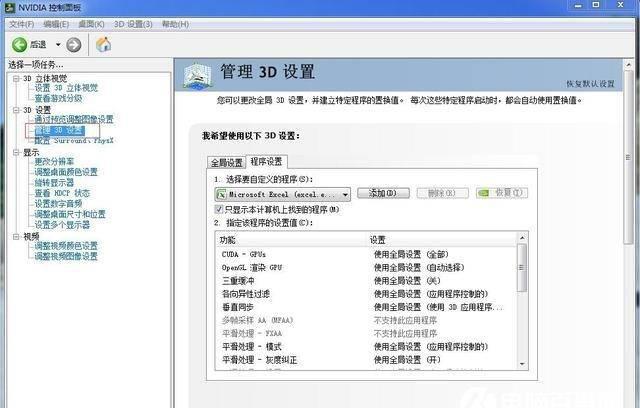The width and height of the screenshot is (640, 408).
Task: Select 设置多个显示器 in tree
Action: 62,225
